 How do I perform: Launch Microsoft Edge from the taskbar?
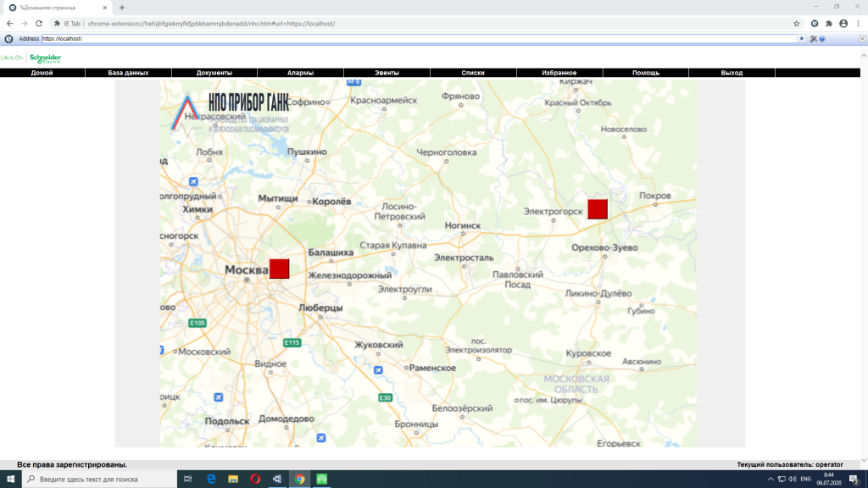point(211,480)
